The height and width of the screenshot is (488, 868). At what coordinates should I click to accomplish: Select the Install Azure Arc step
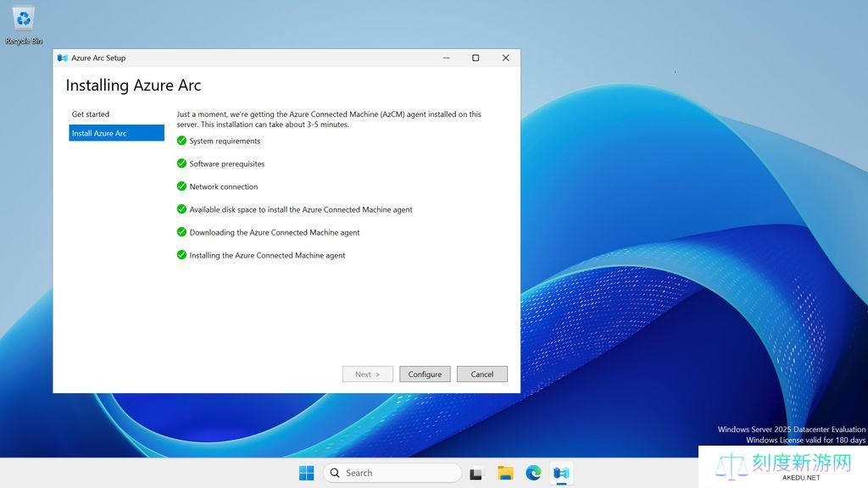coord(116,133)
